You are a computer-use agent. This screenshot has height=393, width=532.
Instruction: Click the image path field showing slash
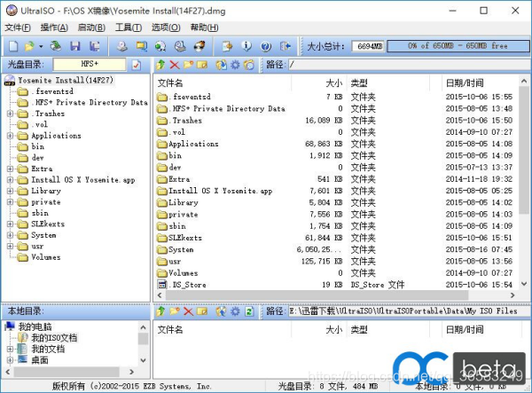pyautogui.click(x=409, y=65)
